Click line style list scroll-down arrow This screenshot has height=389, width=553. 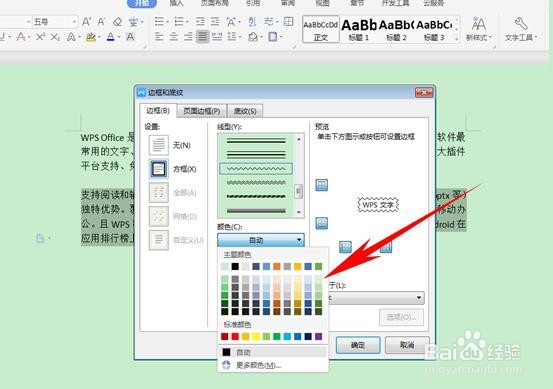(299, 212)
